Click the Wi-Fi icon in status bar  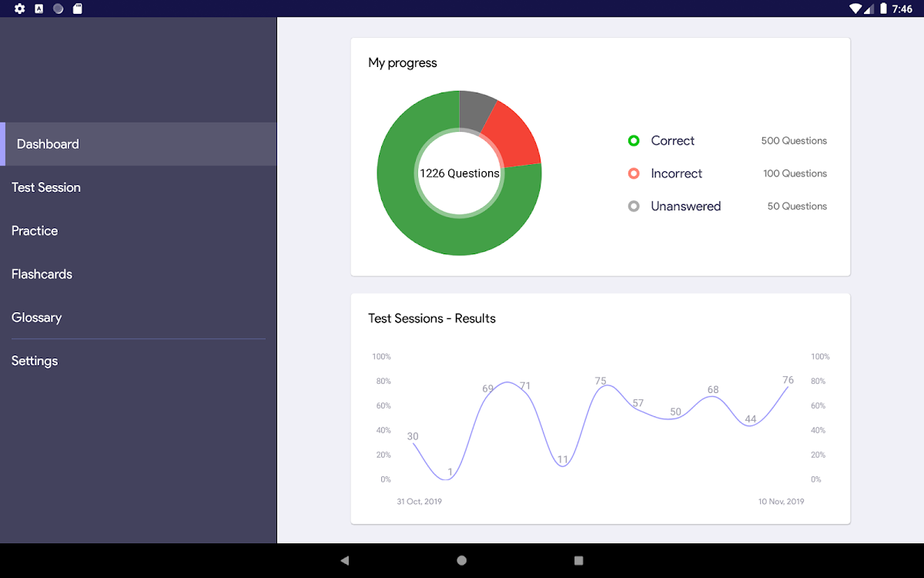855,8
